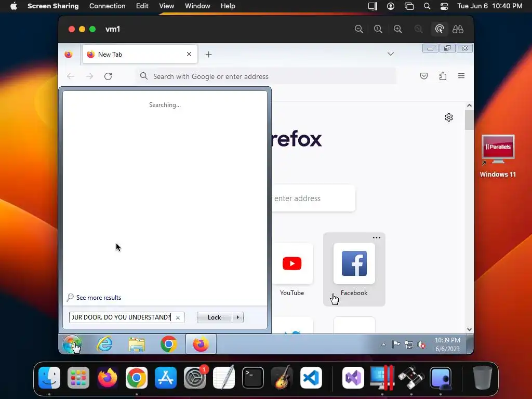Expand the shutdown options arrow next to Lock
The height and width of the screenshot is (399, 532).
(237, 317)
